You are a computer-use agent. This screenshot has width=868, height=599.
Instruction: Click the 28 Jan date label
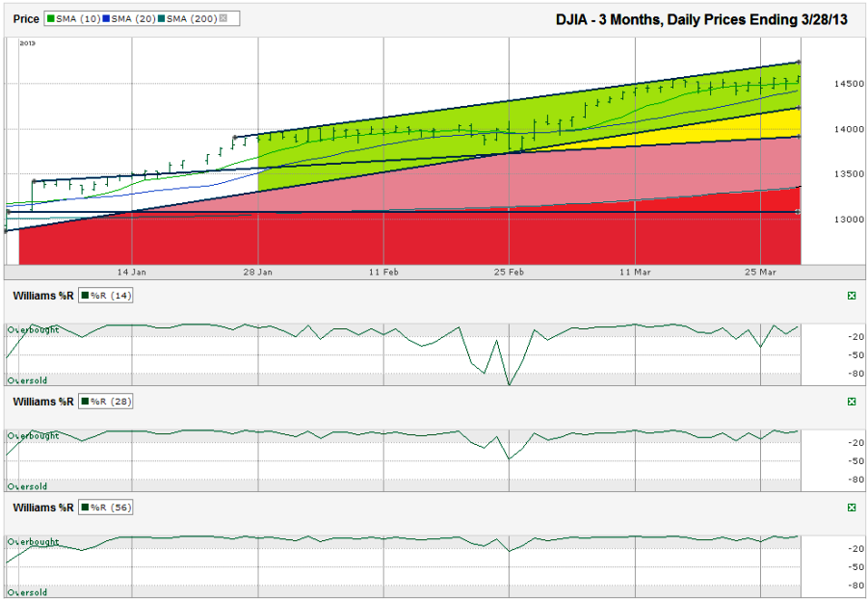pyautogui.click(x=258, y=272)
